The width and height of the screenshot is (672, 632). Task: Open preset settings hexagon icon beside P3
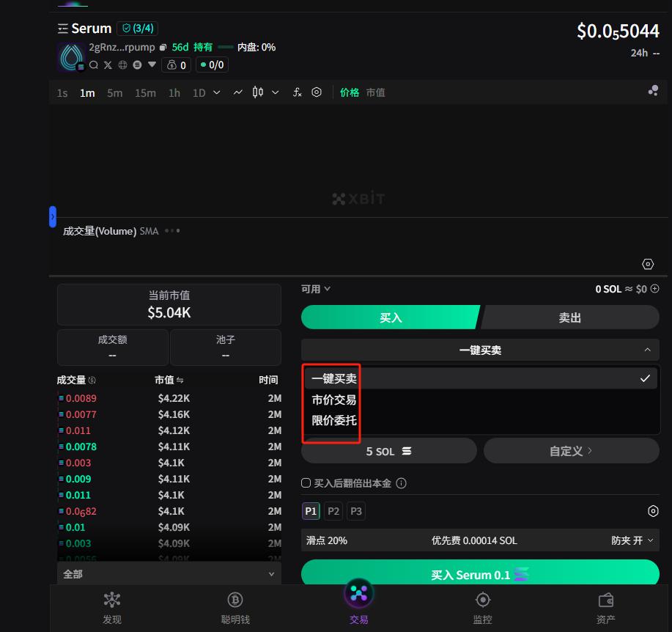pos(653,511)
